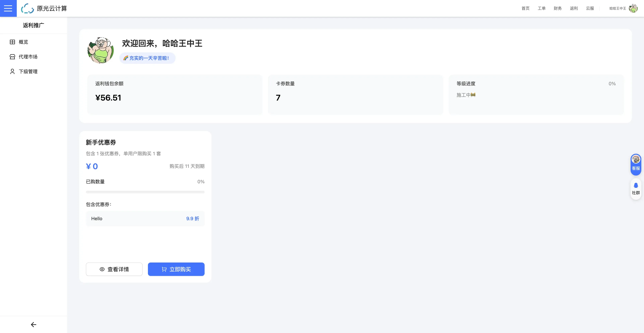Click the 下级管理 person icon
Viewport: 644px width, 333px height.
pos(12,71)
